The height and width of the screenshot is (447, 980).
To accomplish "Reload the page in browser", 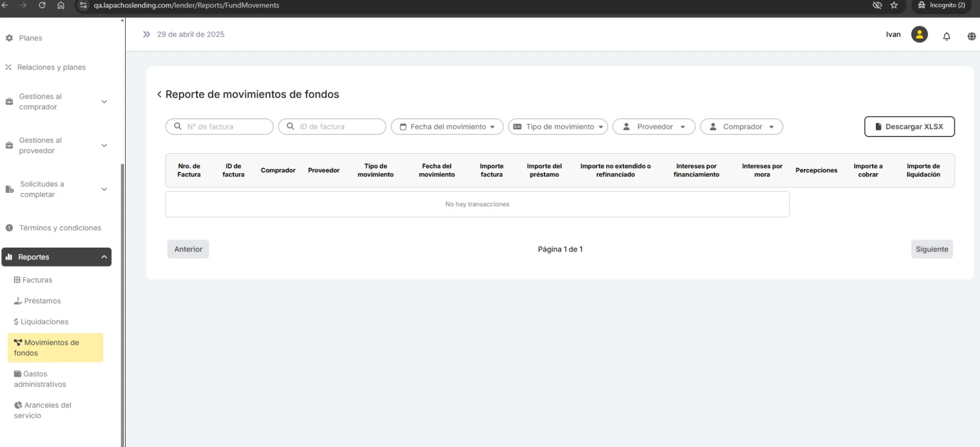I will tap(42, 5).
